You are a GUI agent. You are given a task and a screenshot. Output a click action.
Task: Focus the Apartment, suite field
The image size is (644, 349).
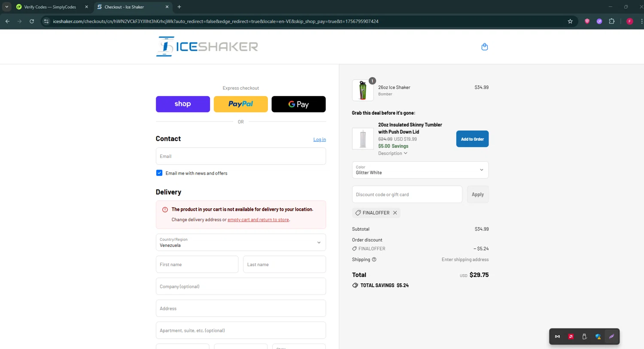(241, 331)
